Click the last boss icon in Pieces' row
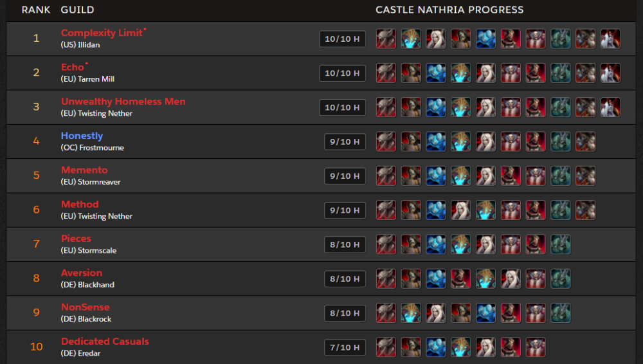The width and height of the screenshot is (643, 364). pos(560,244)
